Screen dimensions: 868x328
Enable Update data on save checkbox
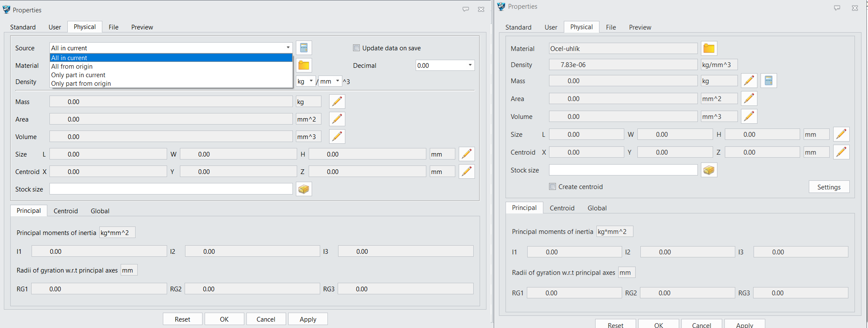(x=356, y=48)
